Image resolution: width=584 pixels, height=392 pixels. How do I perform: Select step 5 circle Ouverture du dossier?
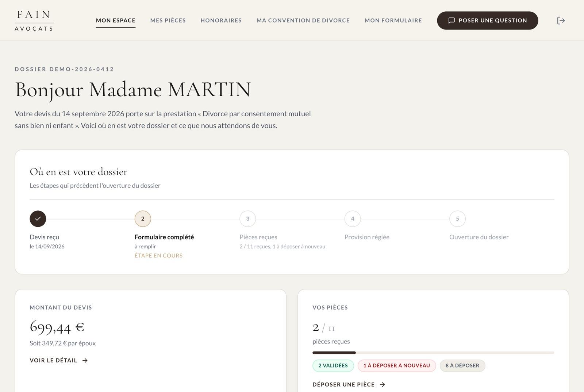(x=457, y=219)
